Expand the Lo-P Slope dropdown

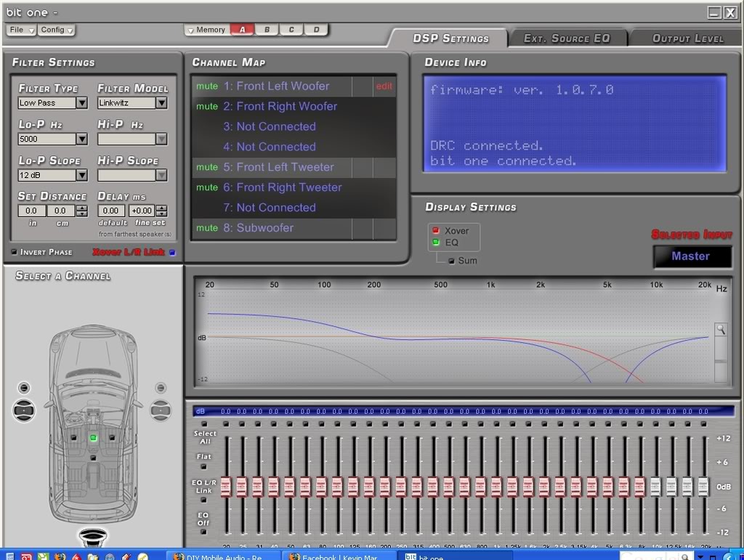pyautogui.click(x=81, y=175)
